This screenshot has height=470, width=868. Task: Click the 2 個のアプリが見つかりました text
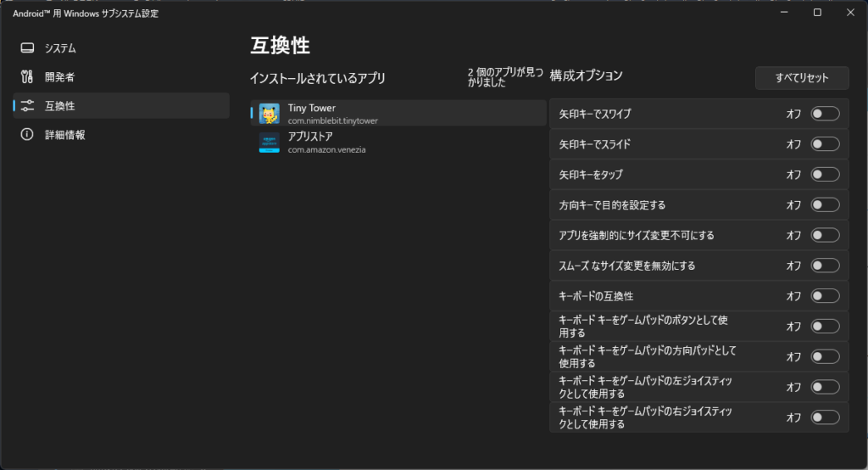click(505, 77)
